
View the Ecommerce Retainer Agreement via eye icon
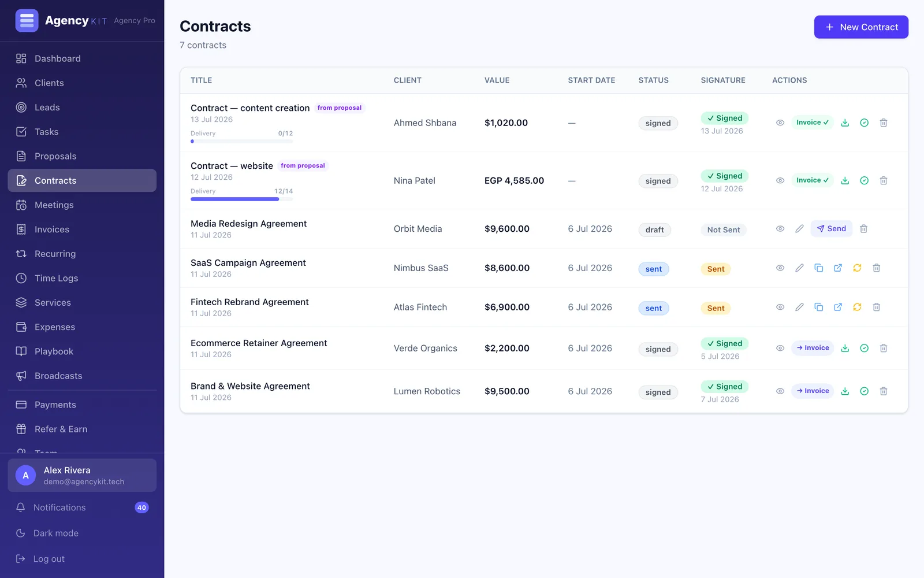[780, 348]
